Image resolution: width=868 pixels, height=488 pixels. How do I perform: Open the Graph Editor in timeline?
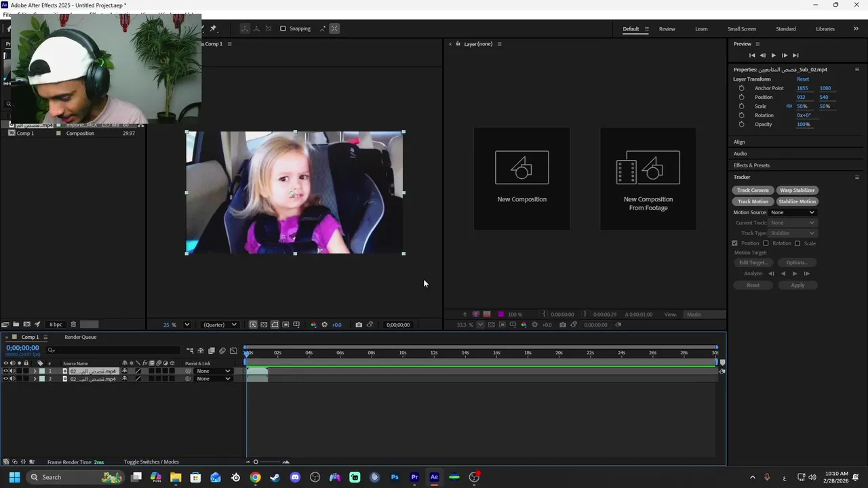click(233, 350)
